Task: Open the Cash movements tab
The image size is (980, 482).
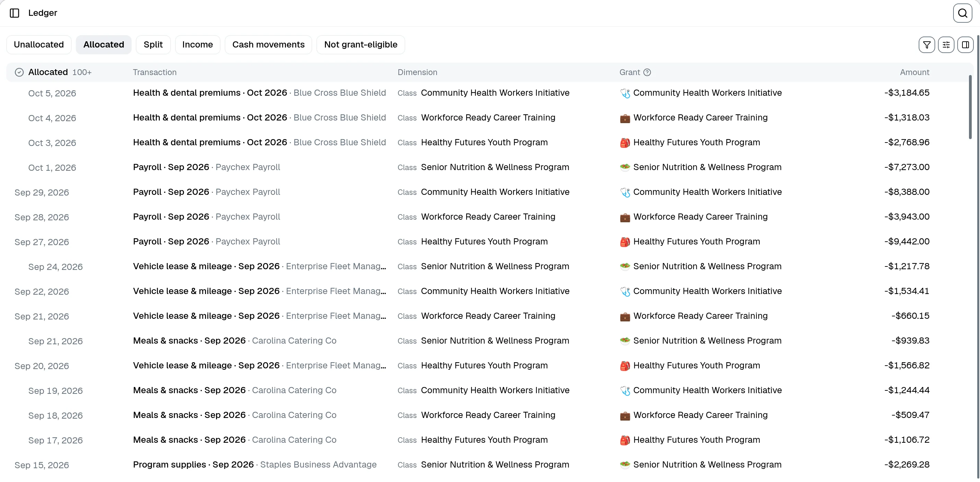Action: (268, 45)
